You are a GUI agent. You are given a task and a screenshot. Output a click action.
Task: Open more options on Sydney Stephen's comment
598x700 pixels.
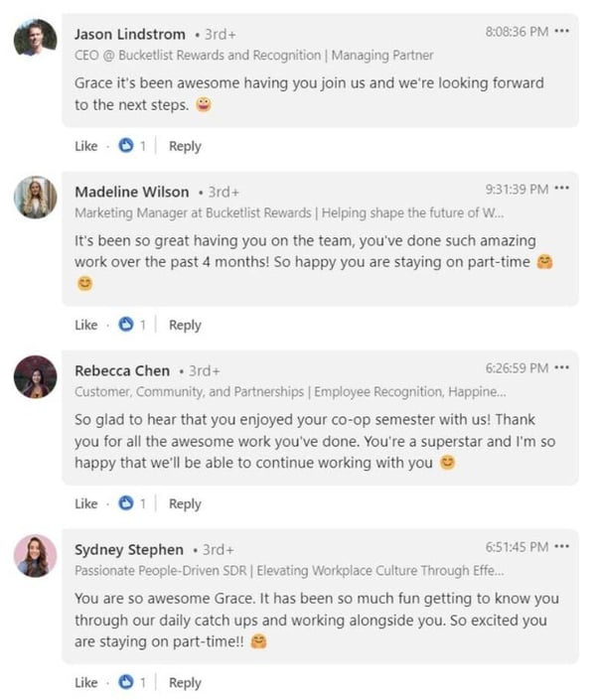click(562, 546)
